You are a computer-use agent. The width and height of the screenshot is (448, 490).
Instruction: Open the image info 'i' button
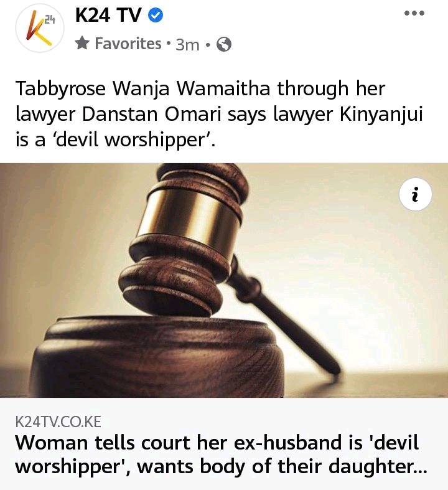(x=415, y=194)
